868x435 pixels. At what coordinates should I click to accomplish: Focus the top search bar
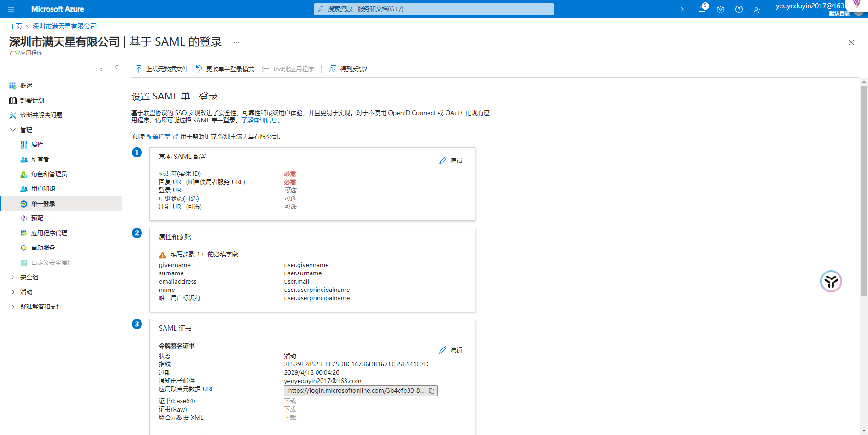434,9
